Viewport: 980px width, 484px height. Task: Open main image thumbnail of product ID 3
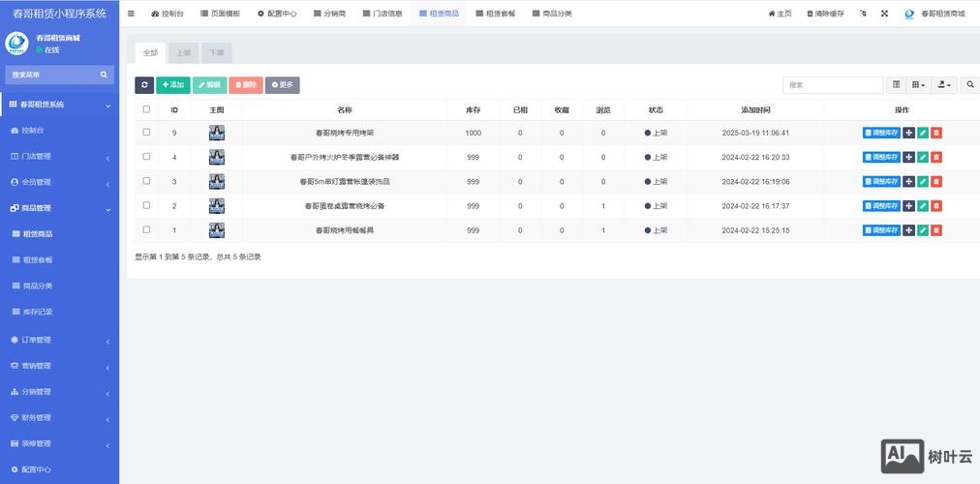(216, 181)
